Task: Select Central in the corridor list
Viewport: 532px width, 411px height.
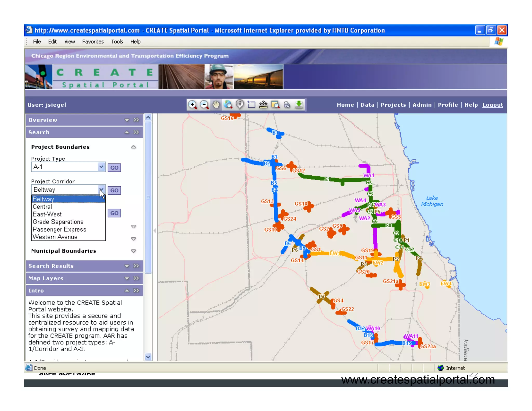Action: click(x=68, y=207)
